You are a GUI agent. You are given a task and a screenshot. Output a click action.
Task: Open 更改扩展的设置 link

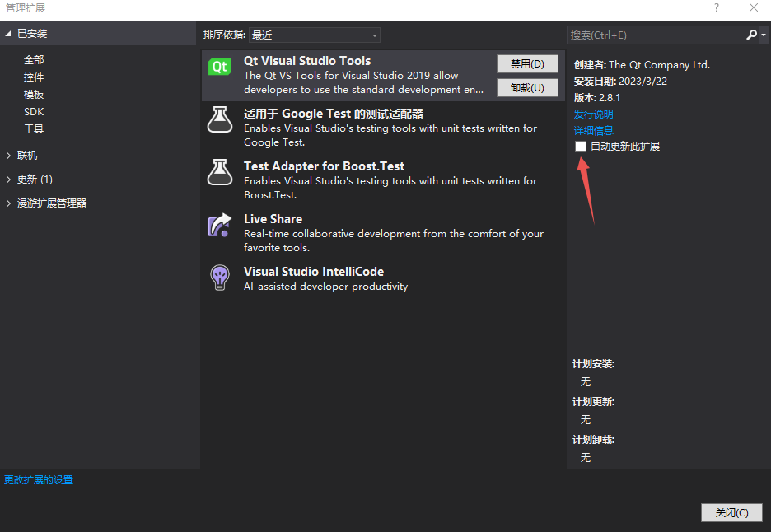pos(39,479)
